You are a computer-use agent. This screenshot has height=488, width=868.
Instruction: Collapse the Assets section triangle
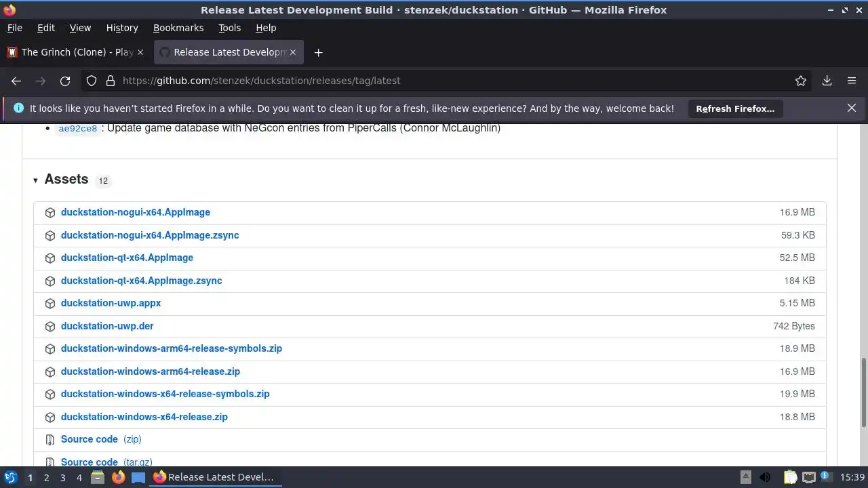35,180
